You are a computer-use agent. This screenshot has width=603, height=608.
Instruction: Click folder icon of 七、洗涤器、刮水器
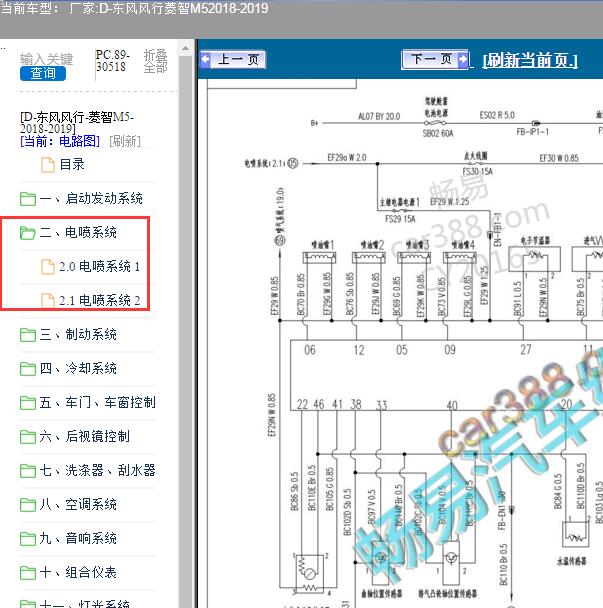28,471
